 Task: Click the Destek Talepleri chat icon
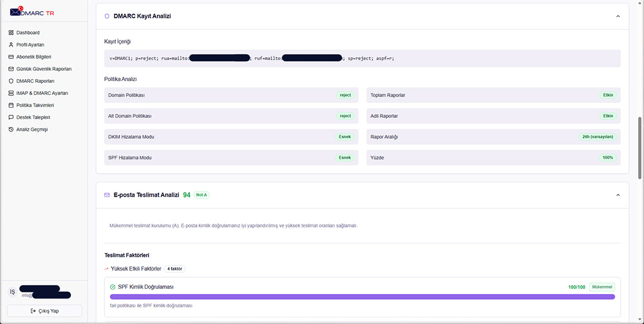tap(11, 117)
